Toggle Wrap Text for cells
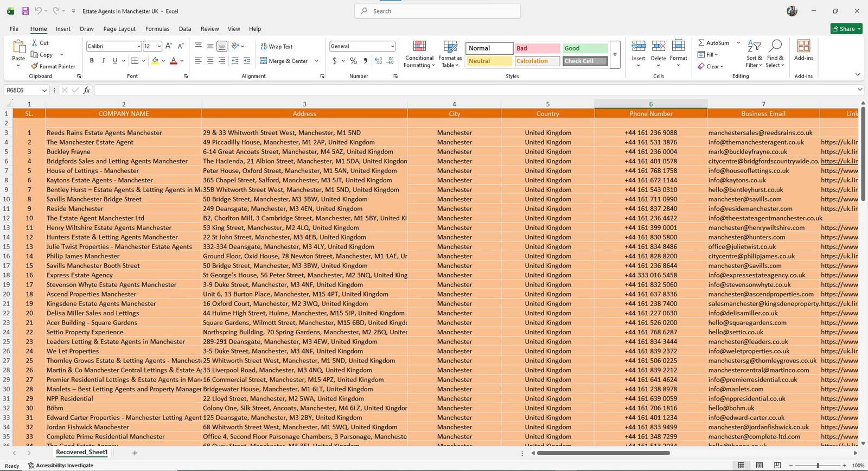This screenshot has height=471, width=868. 277,47
